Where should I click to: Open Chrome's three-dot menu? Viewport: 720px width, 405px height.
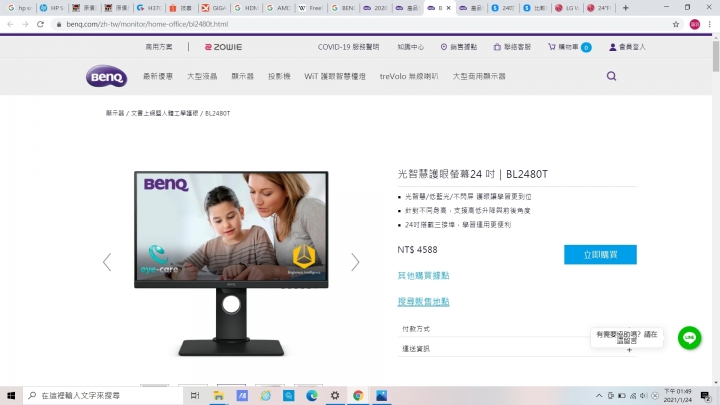coord(709,24)
